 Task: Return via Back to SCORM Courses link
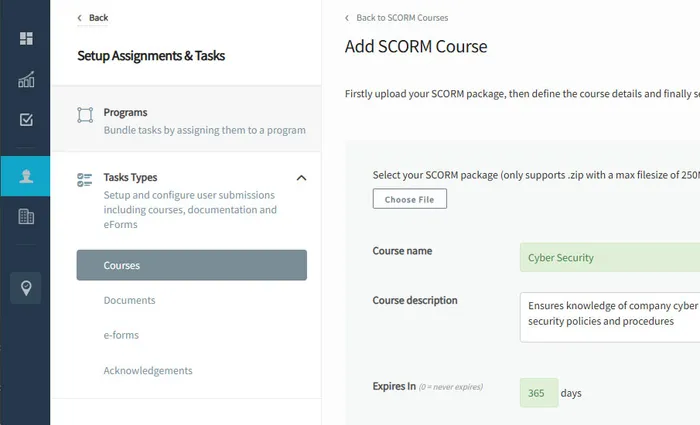click(x=396, y=18)
